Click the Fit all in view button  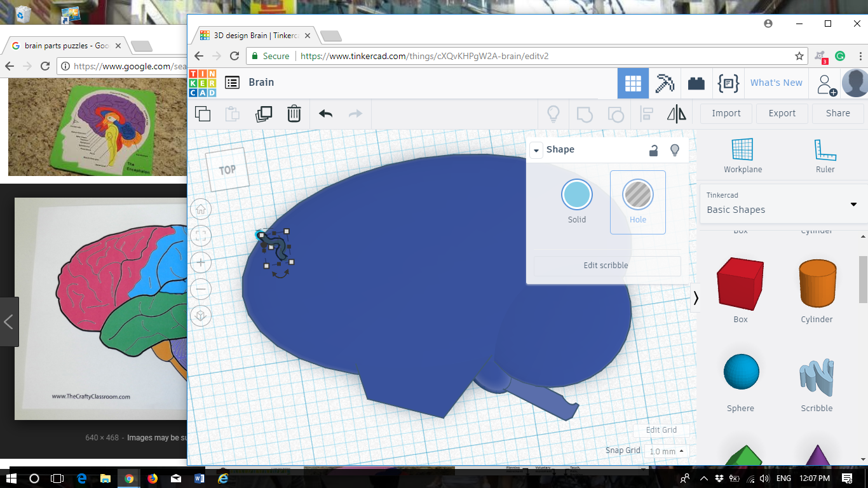coord(201,236)
